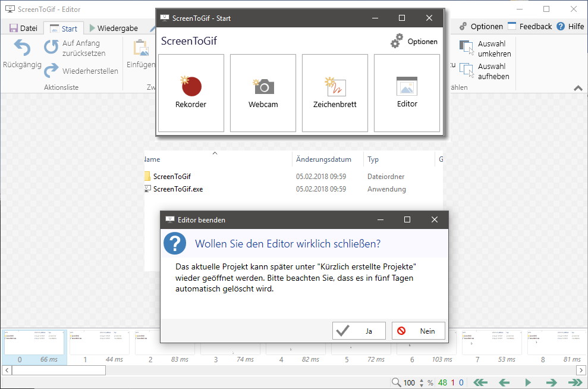Click the zoom value 100 field
Viewport: 588px width, 389px height.
(409, 382)
